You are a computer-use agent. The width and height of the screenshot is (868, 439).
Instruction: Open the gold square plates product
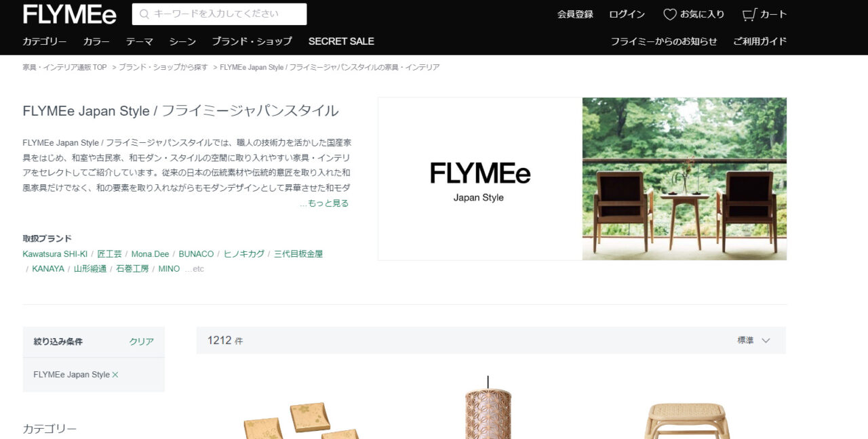point(301,421)
